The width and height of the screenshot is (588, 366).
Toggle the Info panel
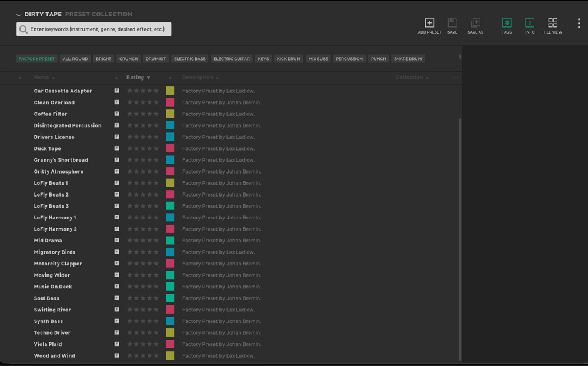click(x=530, y=23)
